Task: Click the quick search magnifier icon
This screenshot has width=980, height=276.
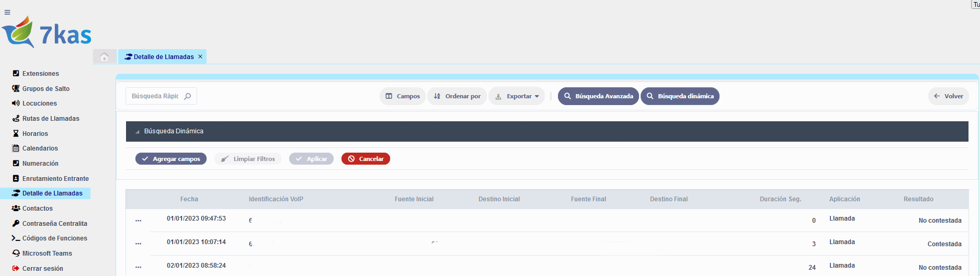Action: [188, 96]
